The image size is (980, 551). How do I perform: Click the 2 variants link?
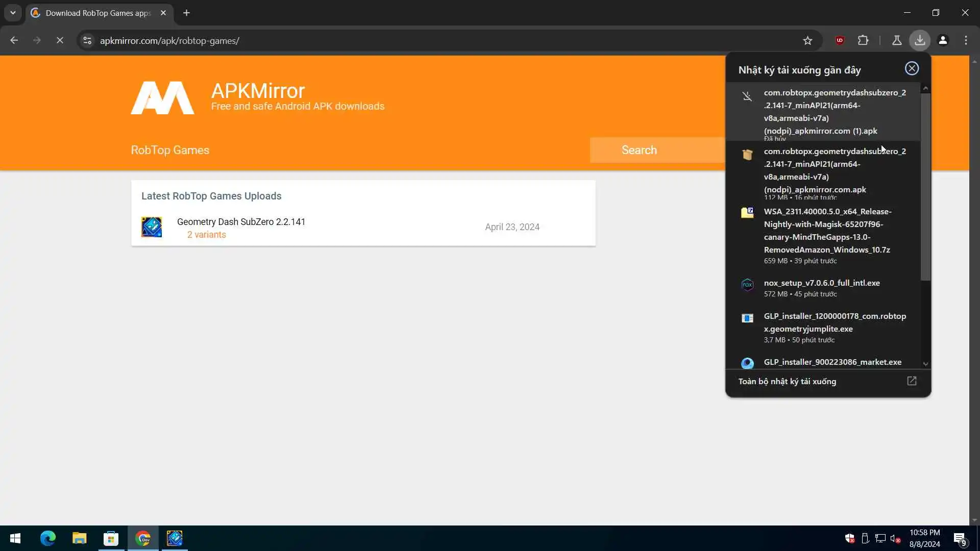coord(206,235)
